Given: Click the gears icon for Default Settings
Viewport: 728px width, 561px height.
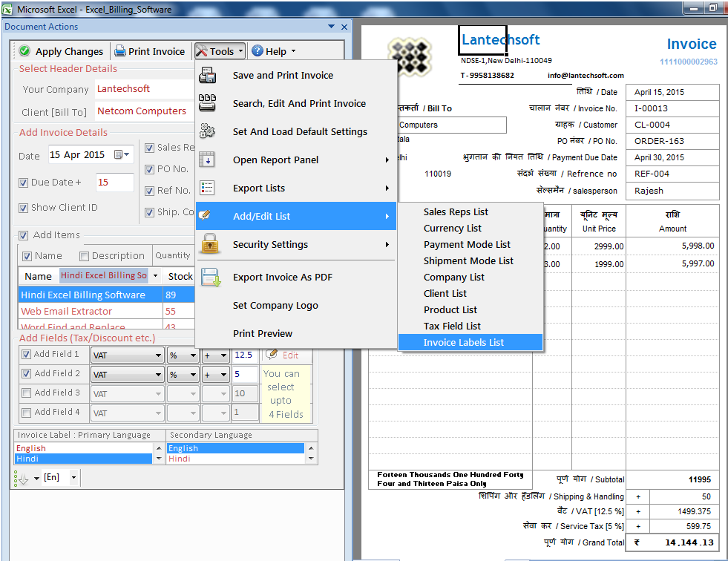Looking at the screenshot, I should (207, 131).
